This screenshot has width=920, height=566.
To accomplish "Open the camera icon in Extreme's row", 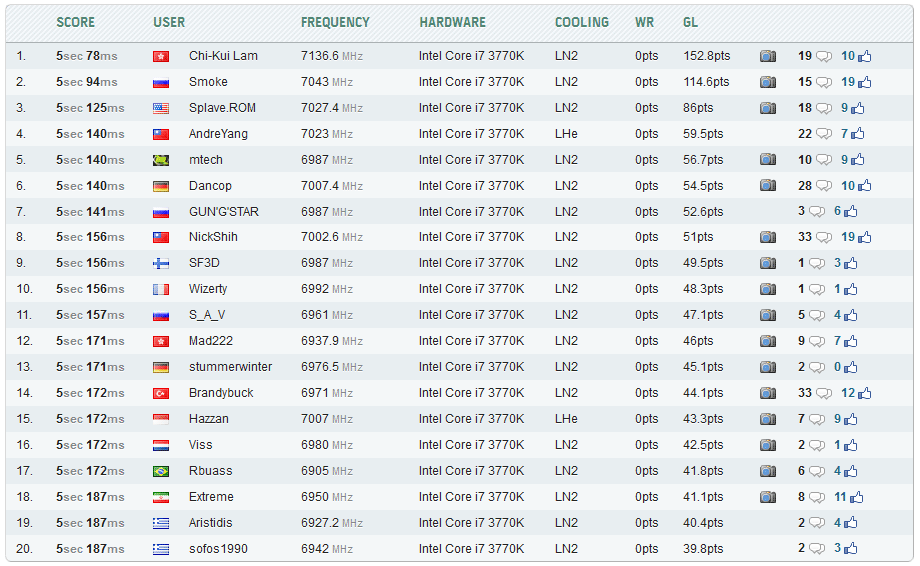I will click(767, 497).
